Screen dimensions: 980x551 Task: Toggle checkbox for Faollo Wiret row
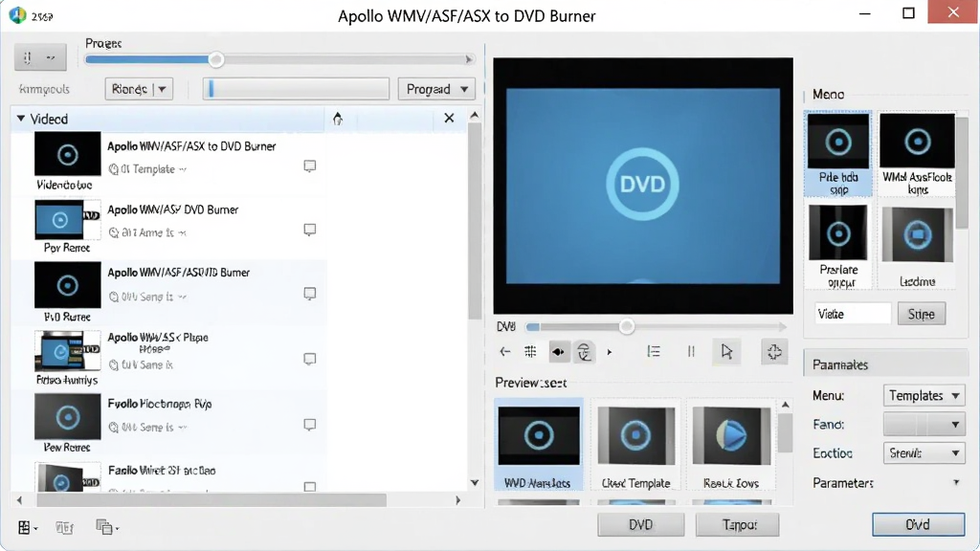click(309, 486)
